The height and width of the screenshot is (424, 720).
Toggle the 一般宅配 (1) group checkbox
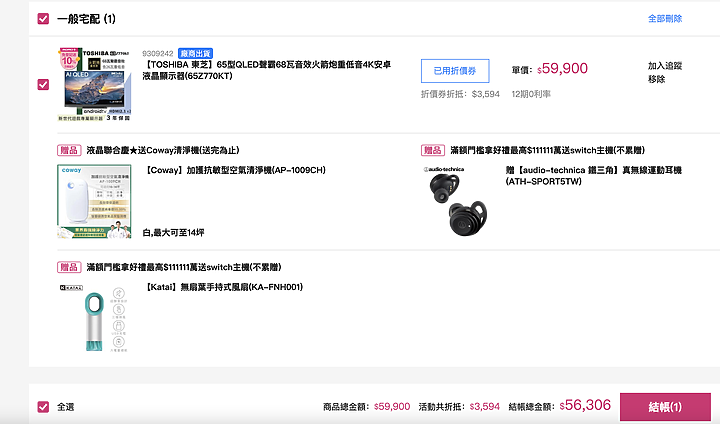[x=43, y=19]
